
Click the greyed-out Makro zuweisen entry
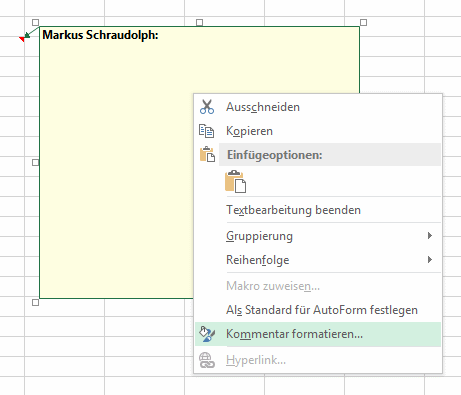[318, 286]
